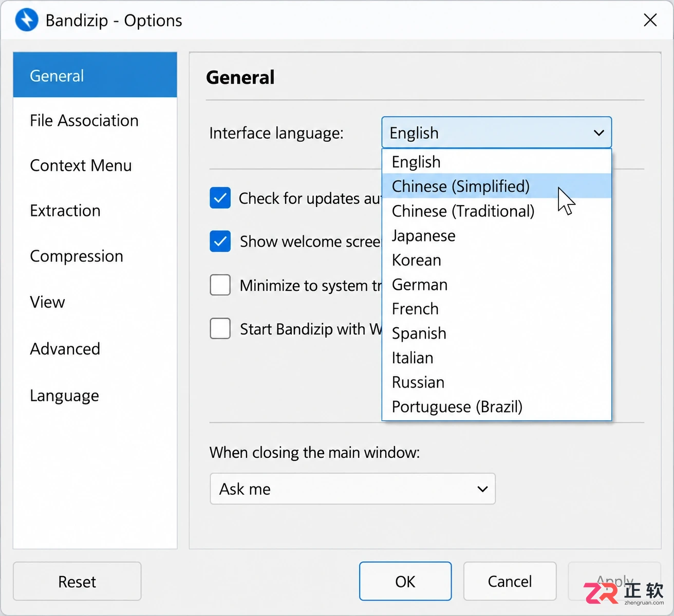The width and height of the screenshot is (674, 616).
Task: Tick the Start Bandizip with Windows checkbox
Action: pyautogui.click(x=220, y=329)
